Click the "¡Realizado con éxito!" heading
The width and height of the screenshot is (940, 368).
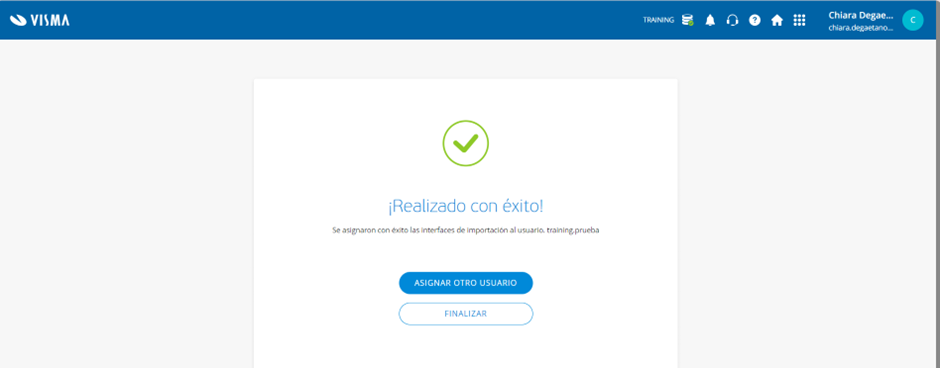tap(466, 207)
